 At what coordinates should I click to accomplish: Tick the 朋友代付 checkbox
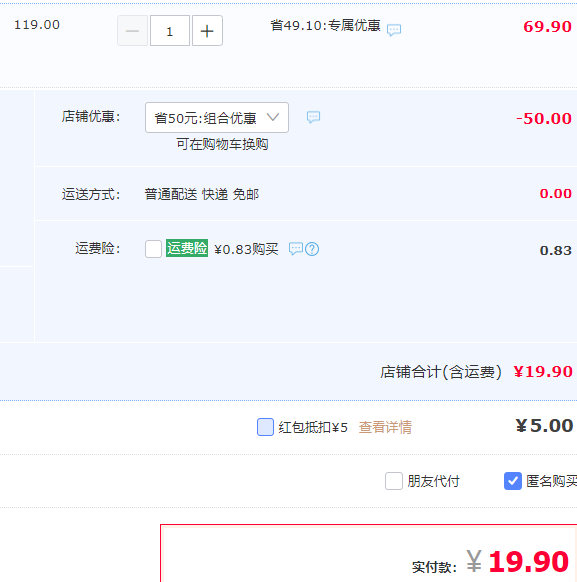[394, 481]
